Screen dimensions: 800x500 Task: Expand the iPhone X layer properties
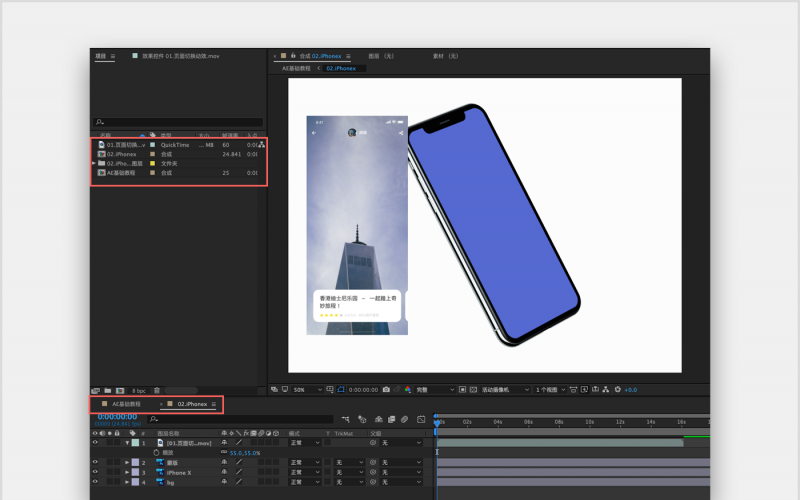127,472
